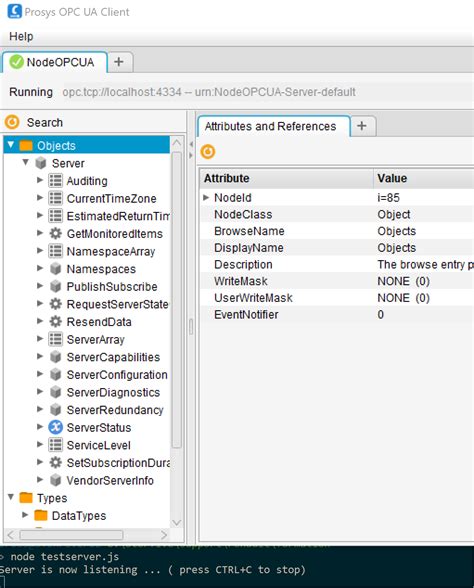Click the tree scroll-up arrow

[x=177, y=143]
